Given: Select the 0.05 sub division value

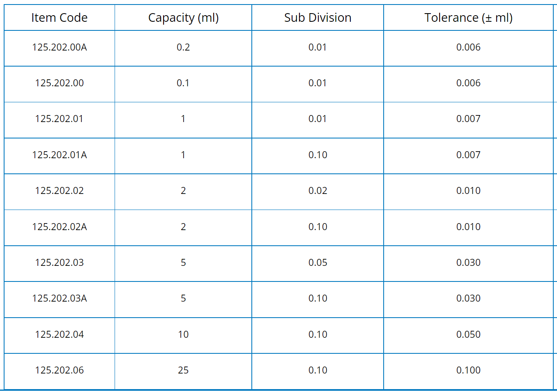Looking at the screenshot, I should [x=318, y=263].
